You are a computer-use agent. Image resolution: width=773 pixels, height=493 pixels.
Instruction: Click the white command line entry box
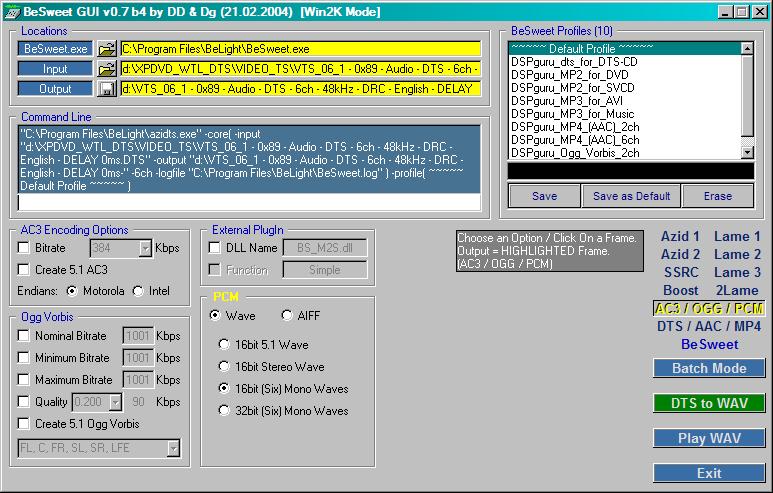249,202
